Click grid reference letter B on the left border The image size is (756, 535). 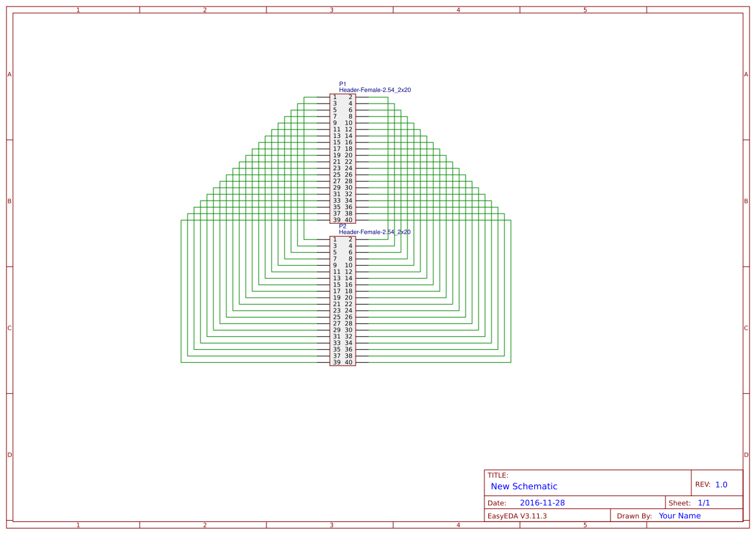pos(9,201)
